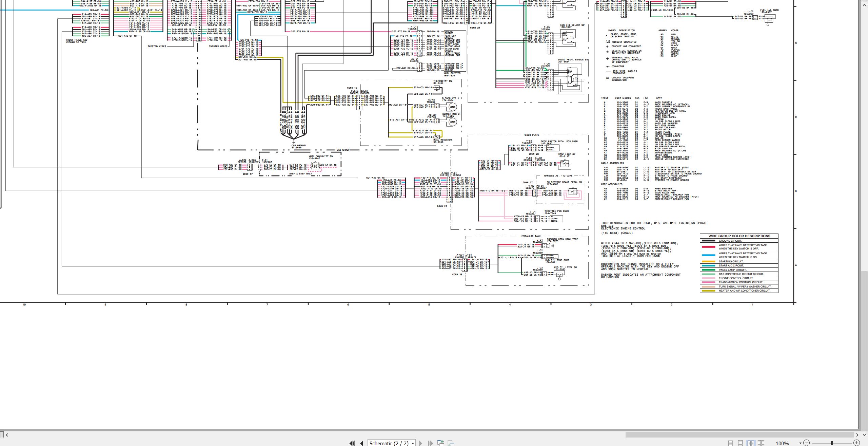868x446 pixels.
Task: Click the BLOWER MTR 2 label
Action: [x=451, y=114]
